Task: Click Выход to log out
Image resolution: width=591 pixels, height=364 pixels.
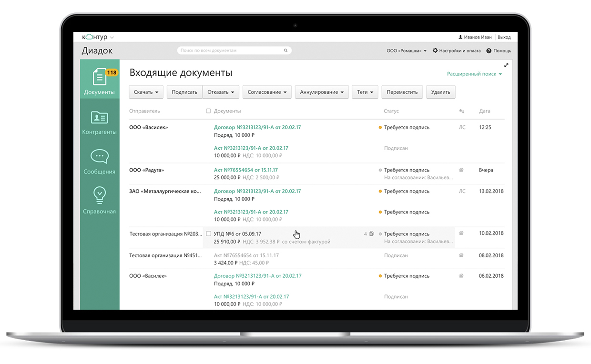Action: [x=504, y=37]
